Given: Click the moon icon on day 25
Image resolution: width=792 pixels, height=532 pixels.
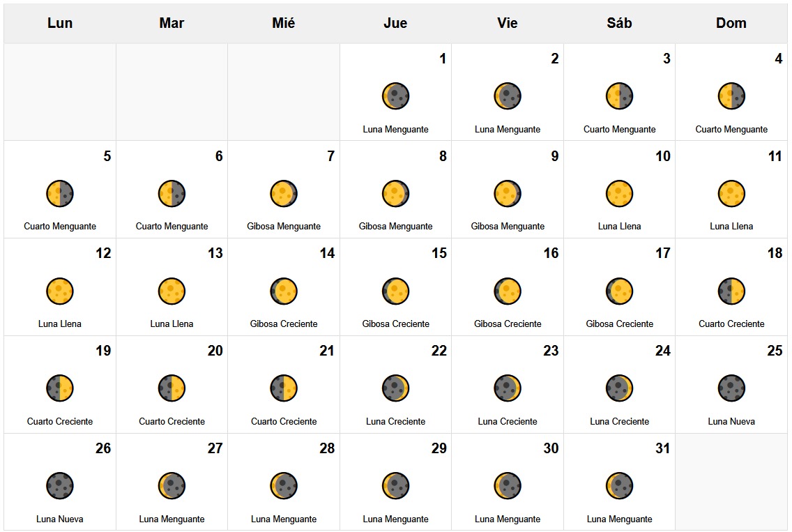Looking at the screenshot, I should [x=731, y=388].
